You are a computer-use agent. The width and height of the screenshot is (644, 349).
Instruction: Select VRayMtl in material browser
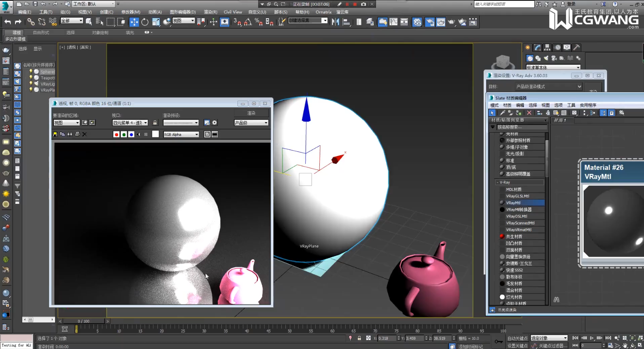522,203
